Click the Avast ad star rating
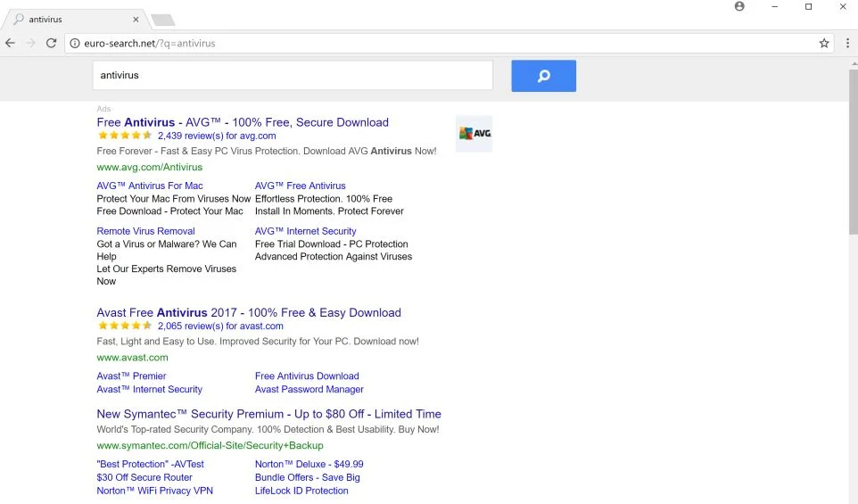This screenshot has width=858, height=504. (125, 326)
